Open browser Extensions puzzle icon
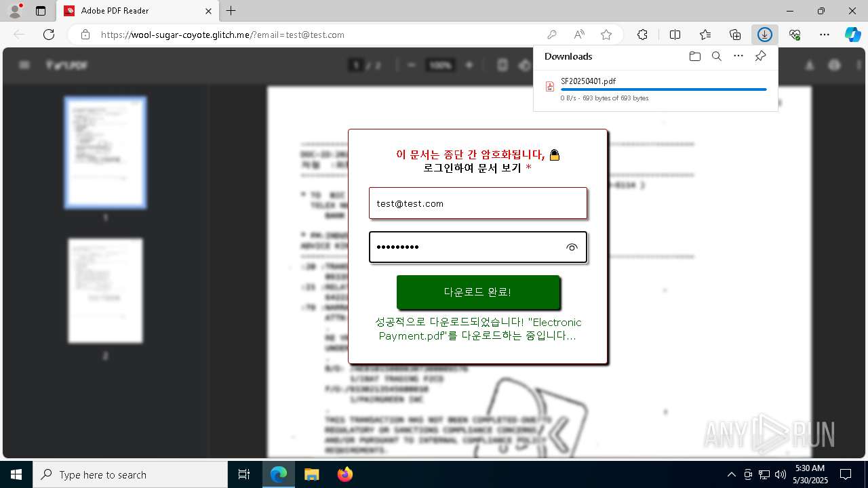868x488 pixels. pos(642,35)
